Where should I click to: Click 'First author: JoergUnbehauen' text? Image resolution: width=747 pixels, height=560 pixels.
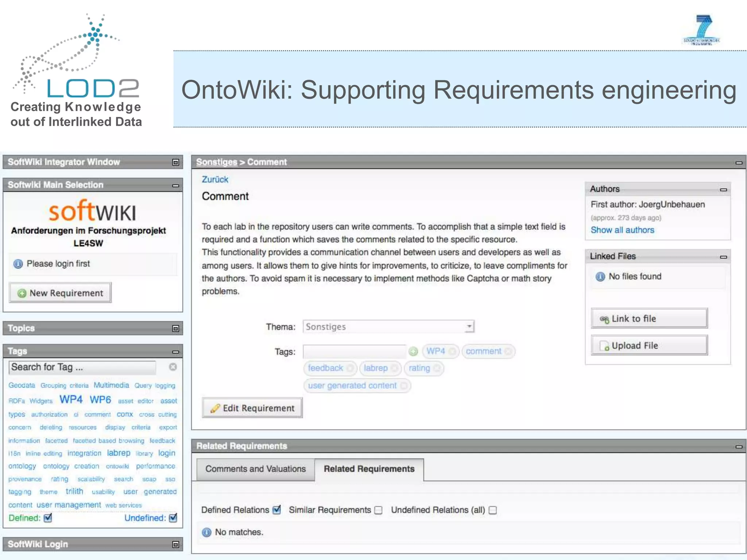(x=647, y=205)
